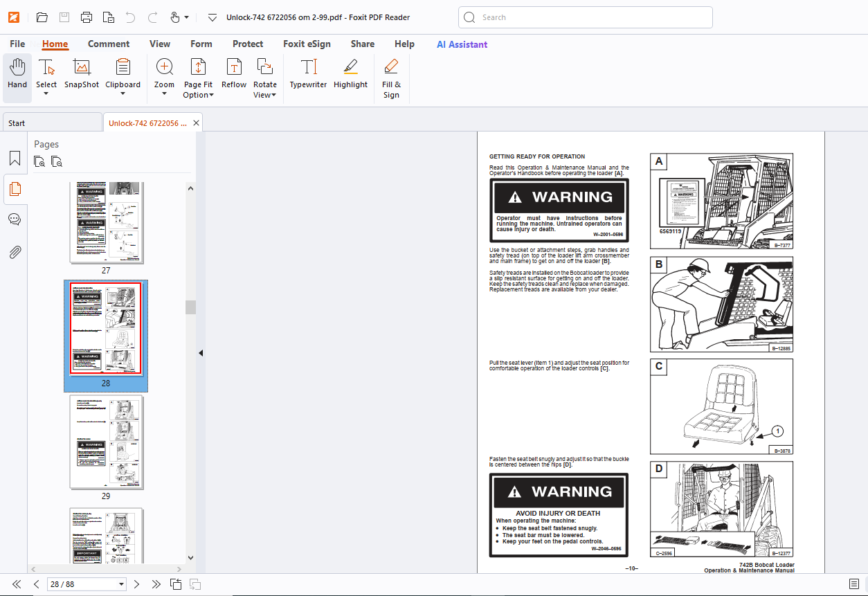Open the Share ribbon tab
The height and width of the screenshot is (596, 868).
tap(363, 44)
